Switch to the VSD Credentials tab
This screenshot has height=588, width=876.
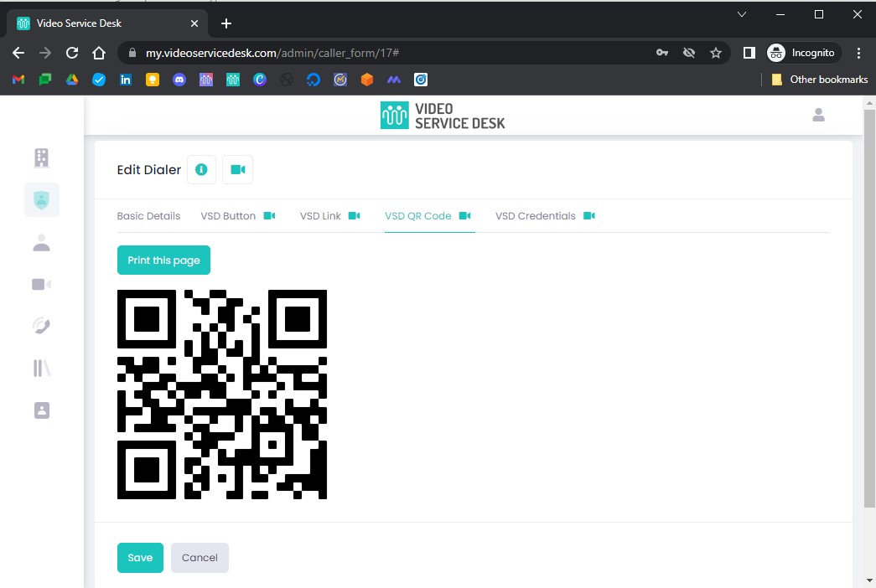point(535,216)
